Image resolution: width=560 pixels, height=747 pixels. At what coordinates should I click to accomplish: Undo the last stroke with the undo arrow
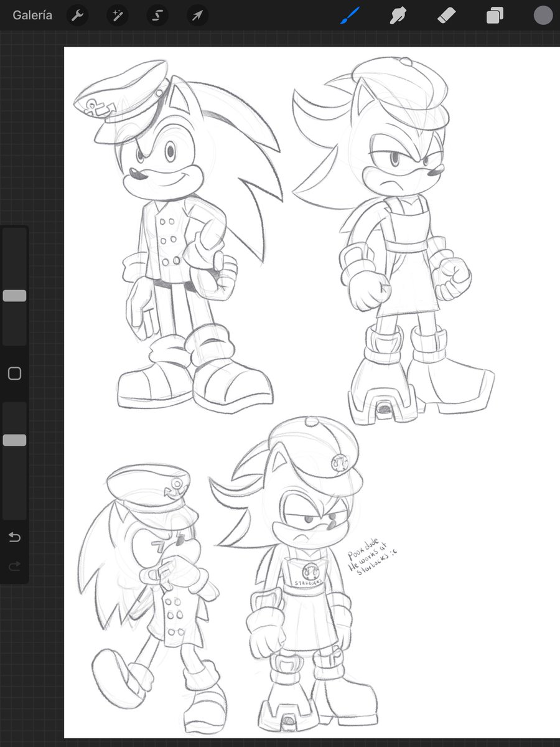click(14, 537)
